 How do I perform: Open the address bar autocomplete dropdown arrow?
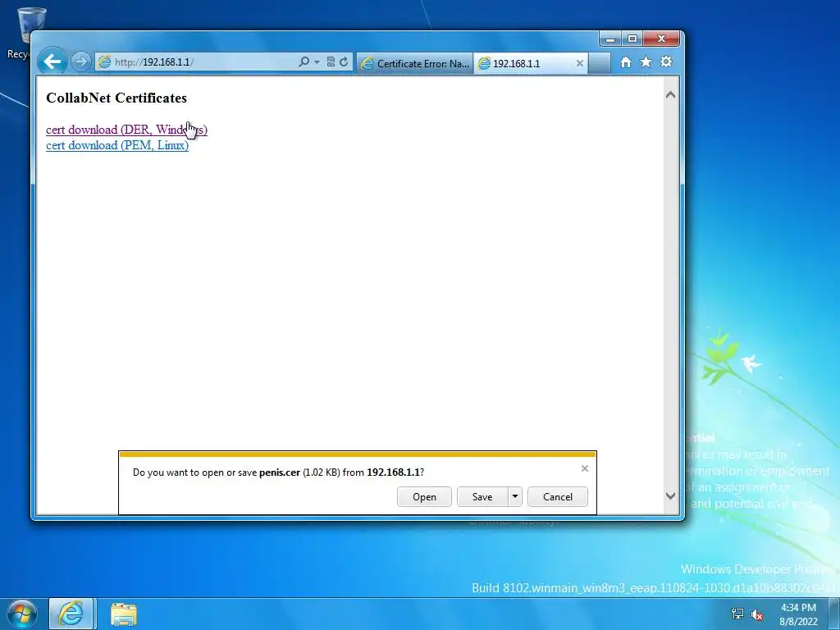(x=317, y=62)
